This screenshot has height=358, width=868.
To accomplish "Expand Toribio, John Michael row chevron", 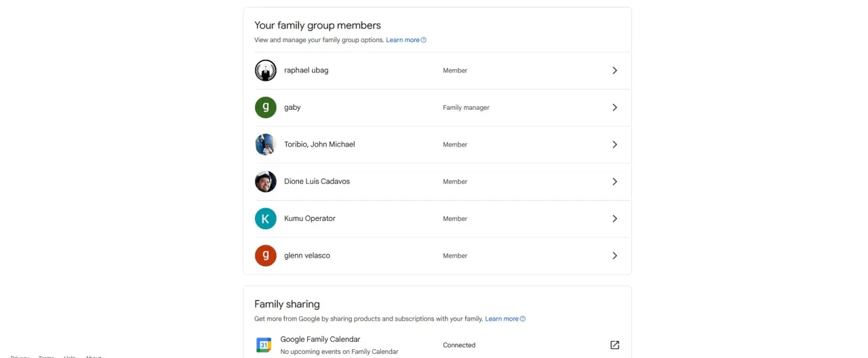I will click(614, 144).
